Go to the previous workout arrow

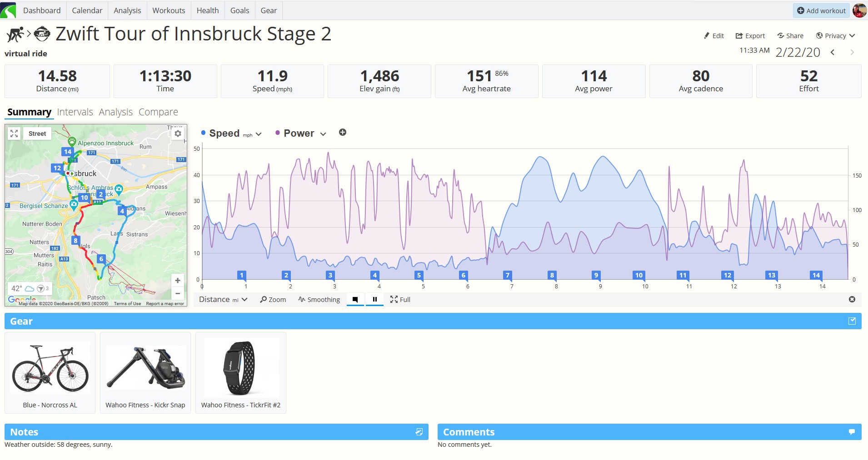pyautogui.click(x=833, y=52)
